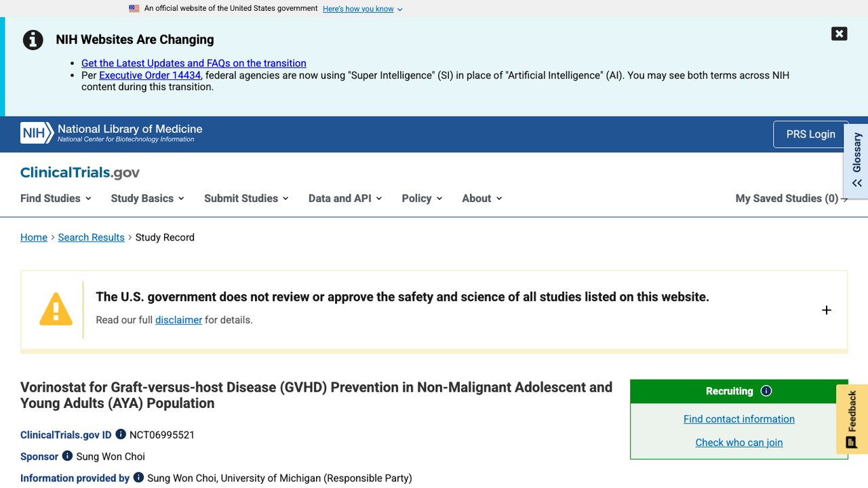Click the yellow warning triangle icon
Viewport: 868px width, 488px height.
56,310
